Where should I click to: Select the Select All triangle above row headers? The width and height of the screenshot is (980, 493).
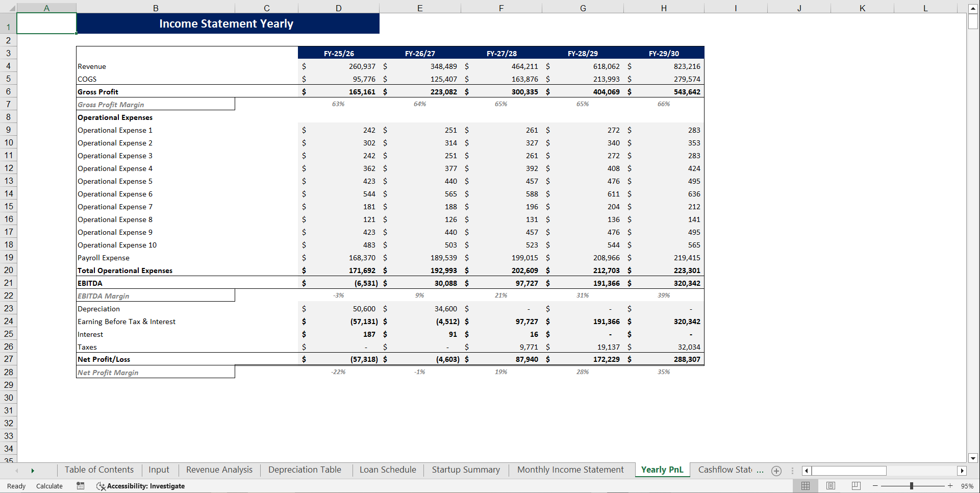pos(12,8)
